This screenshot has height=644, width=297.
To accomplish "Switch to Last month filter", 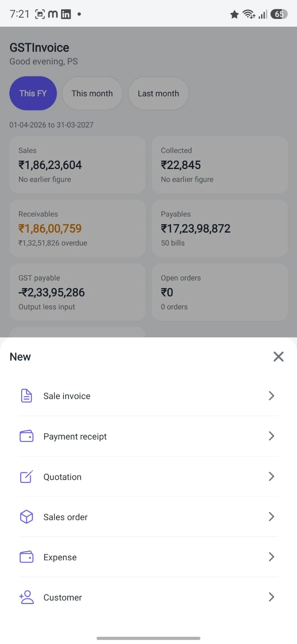I will 158,93.
